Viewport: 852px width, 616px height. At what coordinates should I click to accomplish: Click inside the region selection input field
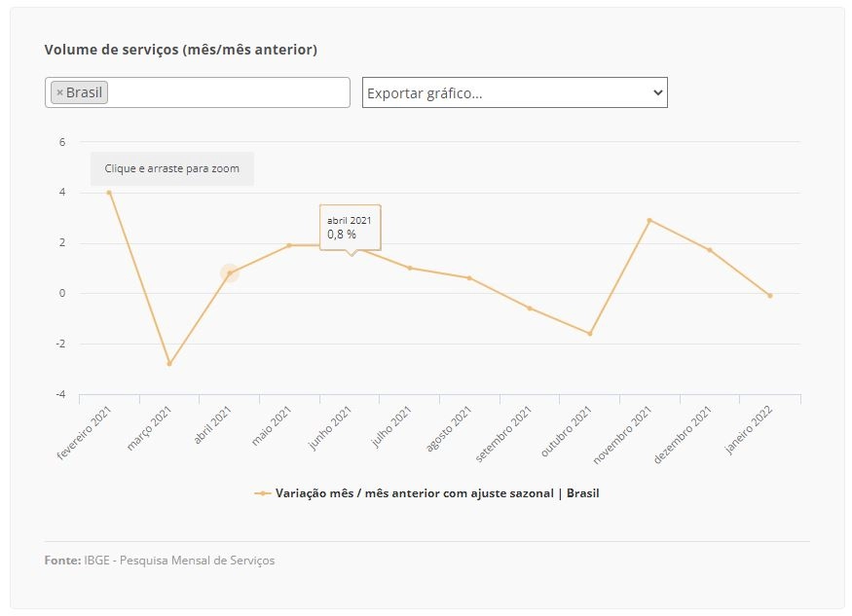click(228, 92)
